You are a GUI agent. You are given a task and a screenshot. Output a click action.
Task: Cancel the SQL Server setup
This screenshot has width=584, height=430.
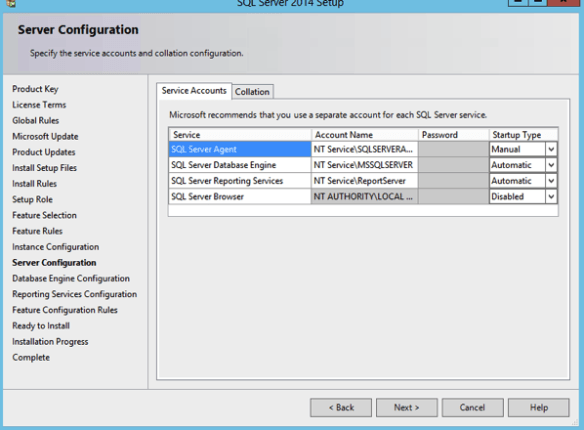[473, 408]
